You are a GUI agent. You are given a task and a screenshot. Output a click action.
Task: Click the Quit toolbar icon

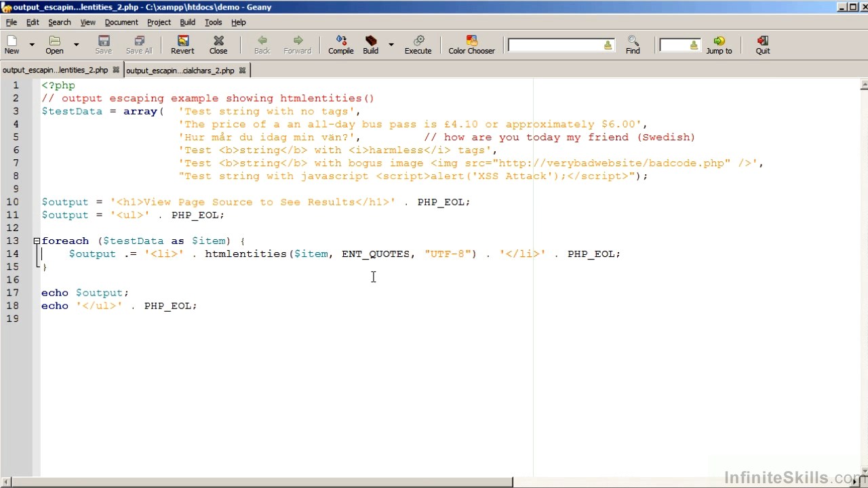(763, 45)
